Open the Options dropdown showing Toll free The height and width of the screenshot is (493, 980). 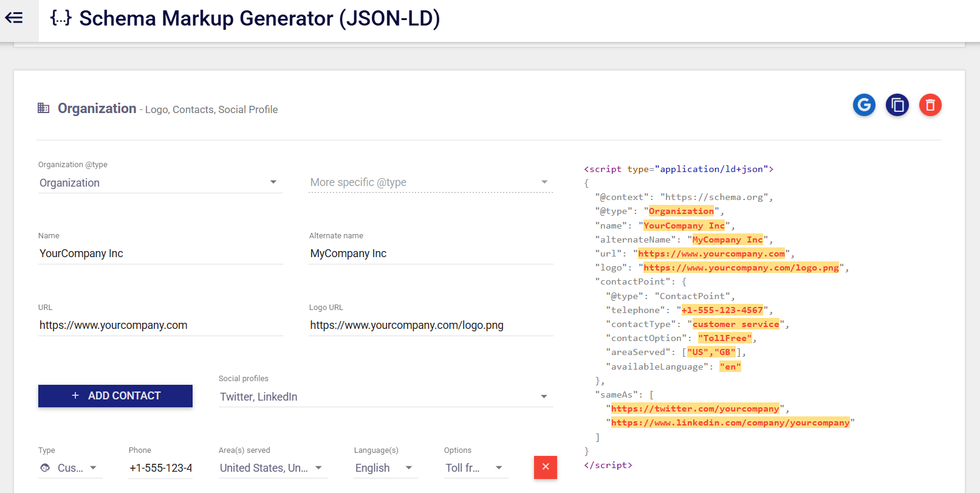476,468
